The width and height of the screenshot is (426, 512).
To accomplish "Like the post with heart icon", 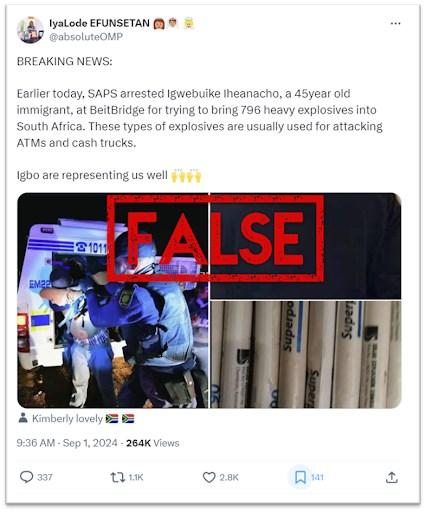I will pos(209,477).
